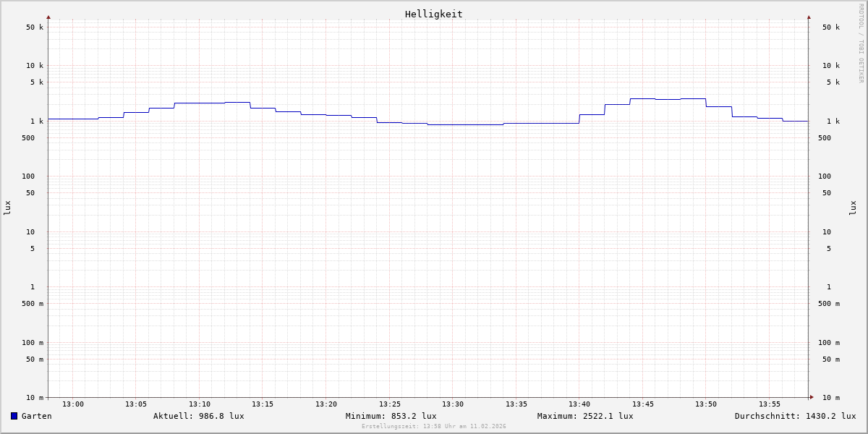
Task: Click the blue Garten legend color box
Action: 14,416
